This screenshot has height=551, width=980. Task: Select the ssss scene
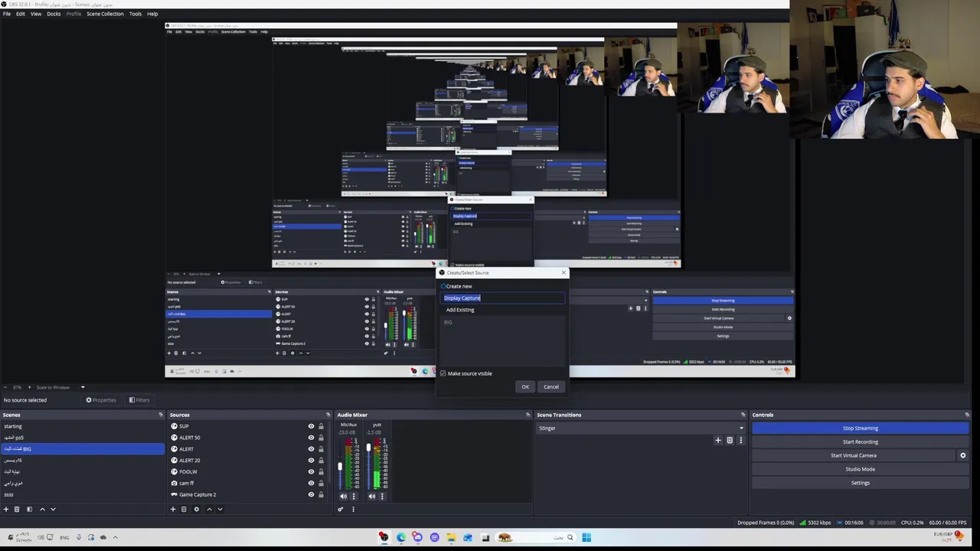tap(82, 494)
